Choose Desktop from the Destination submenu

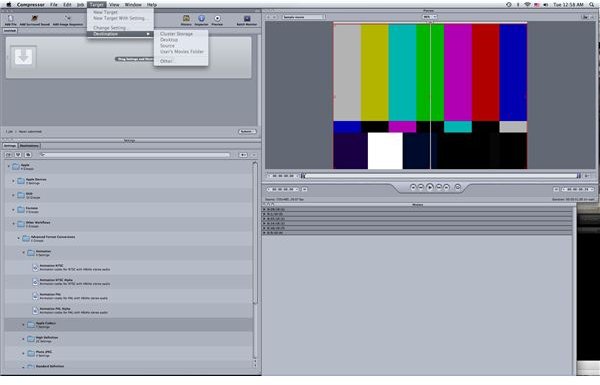click(x=169, y=40)
